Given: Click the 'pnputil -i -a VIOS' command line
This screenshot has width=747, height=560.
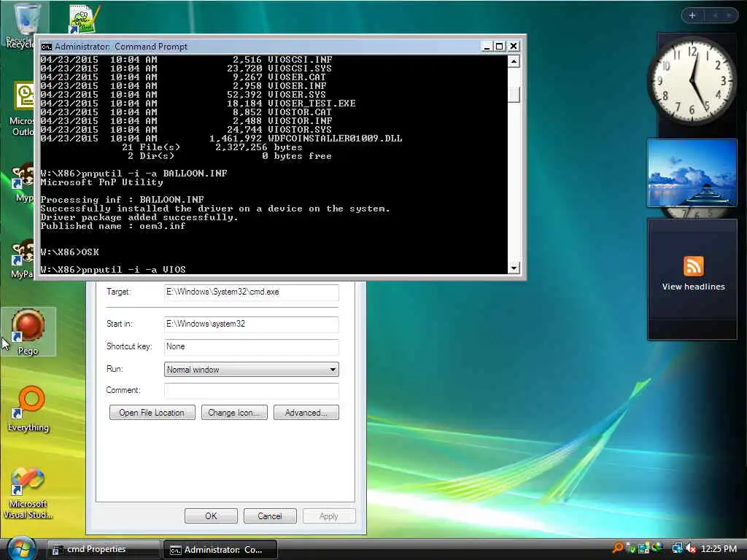Looking at the screenshot, I should tap(113, 270).
